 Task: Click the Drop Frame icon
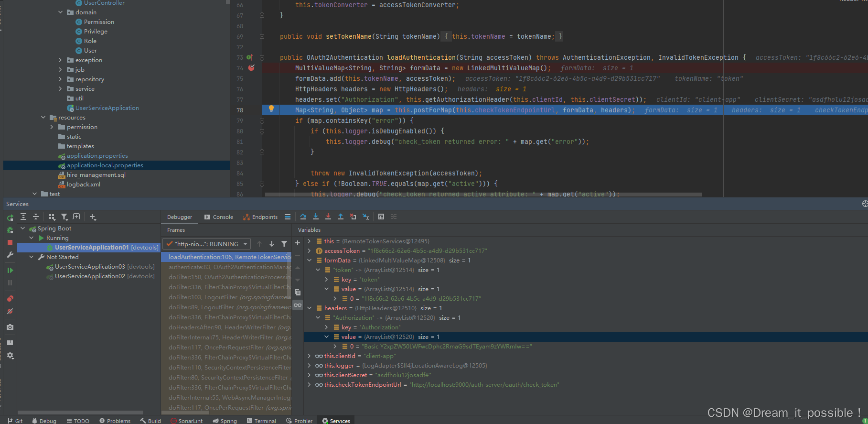[353, 217]
